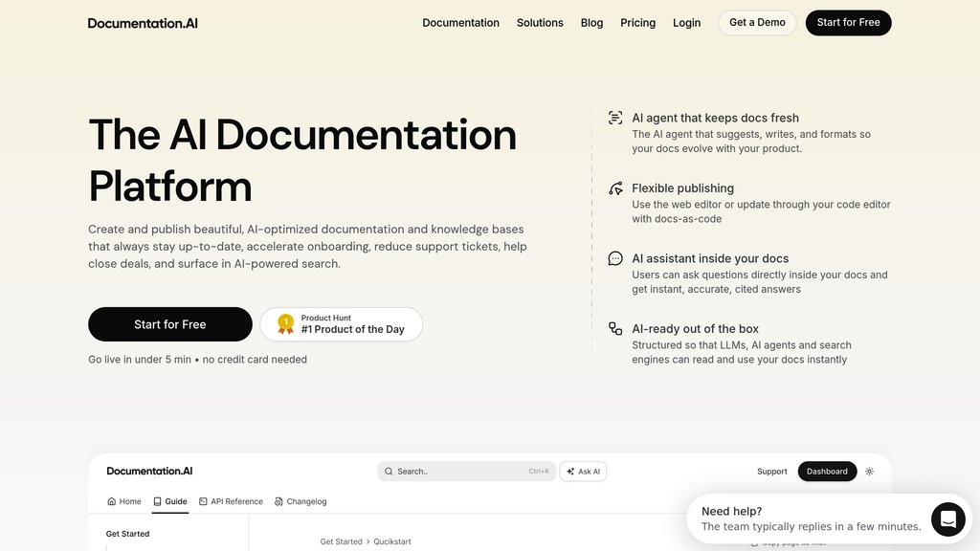The height and width of the screenshot is (551, 980).
Task: Click the Documentation.AI logo in header
Action: click(x=143, y=23)
